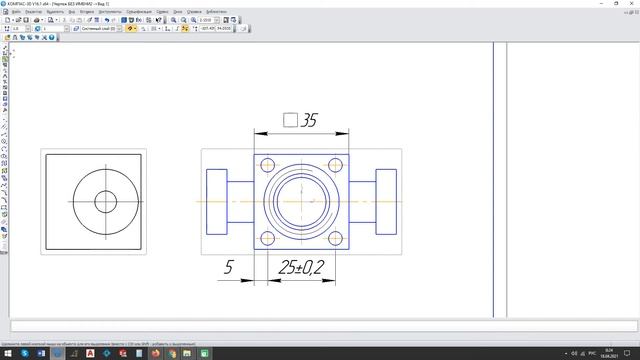Toggle global snaps button
Screen dimensions: 640x360
click(x=130, y=29)
